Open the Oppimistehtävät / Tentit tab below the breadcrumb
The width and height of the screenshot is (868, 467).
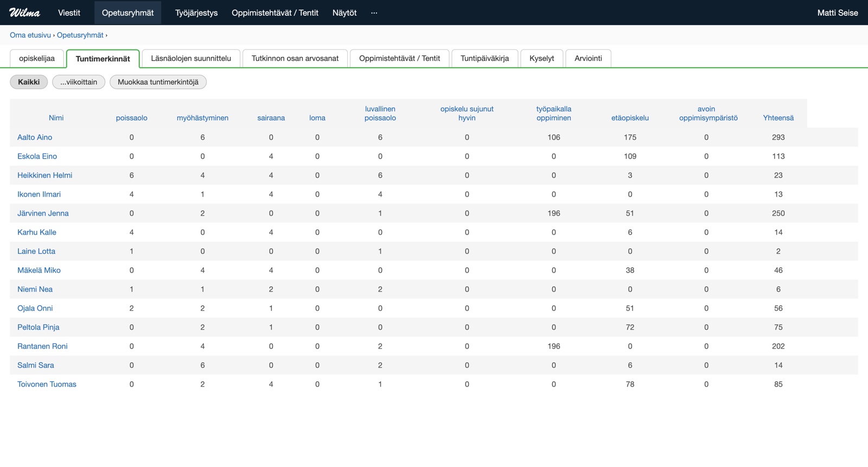400,58
